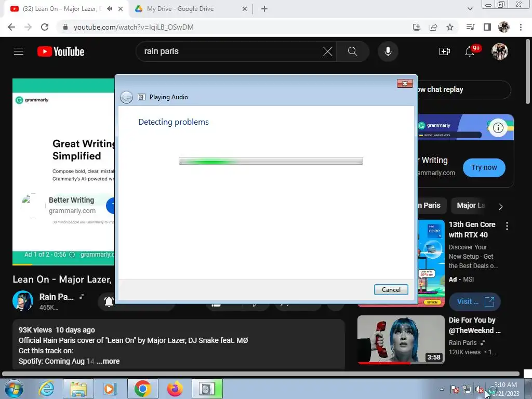The height and width of the screenshot is (399, 532).
Task: Open the 13th Gen Core ad thumbnail
Action: (x=431, y=263)
